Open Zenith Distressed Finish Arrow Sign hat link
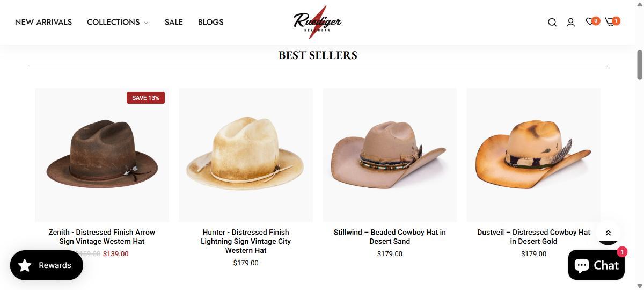This screenshot has width=644, height=290. pyautogui.click(x=102, y=237)
